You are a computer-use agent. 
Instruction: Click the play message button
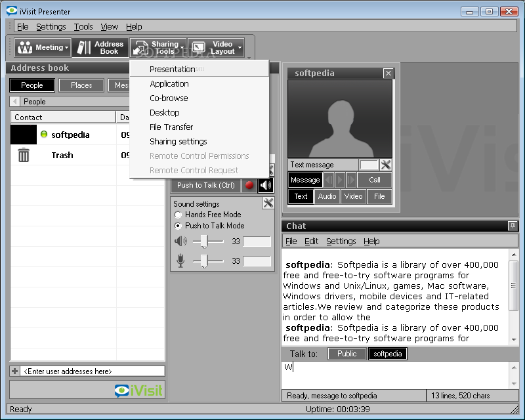pyautogui.click(x=340, y=180)
